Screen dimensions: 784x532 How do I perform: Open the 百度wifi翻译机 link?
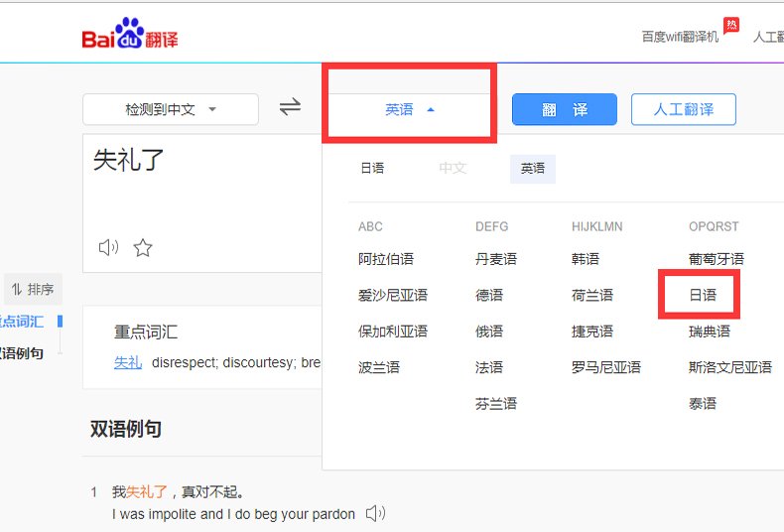(680, 37)
